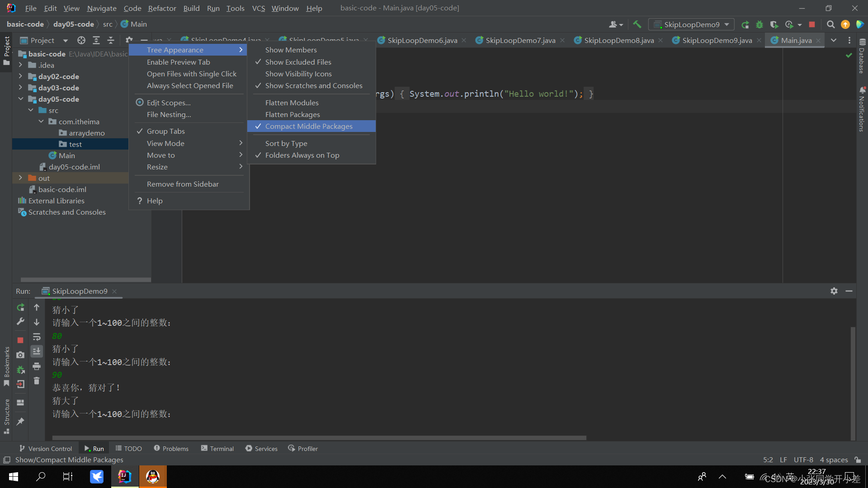Click the Debug bug icon in toolbar
868x488 pixels.
[x=759, y=24]
